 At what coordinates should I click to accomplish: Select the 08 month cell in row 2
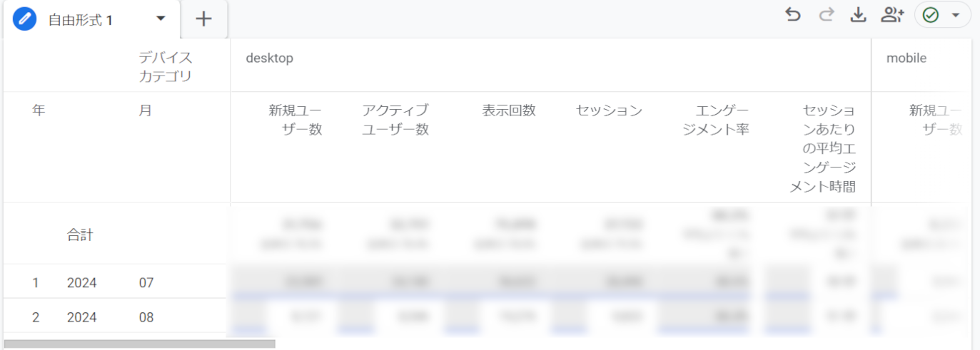pos(146,317)
